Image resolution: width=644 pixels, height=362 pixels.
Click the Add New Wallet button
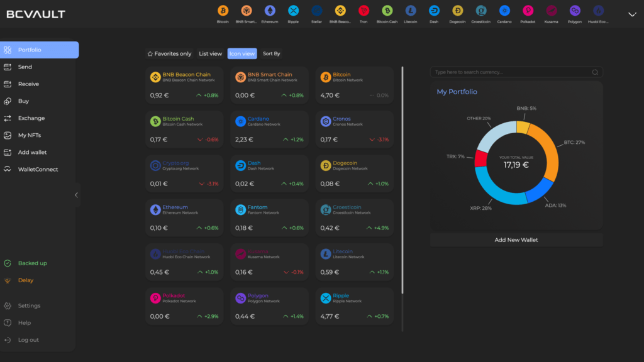pos(516,239)
